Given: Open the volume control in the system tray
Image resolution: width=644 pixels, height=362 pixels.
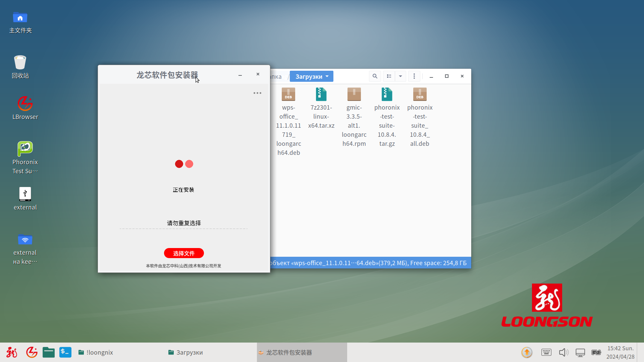Looking at the screenshot, I should click(563, 352).
